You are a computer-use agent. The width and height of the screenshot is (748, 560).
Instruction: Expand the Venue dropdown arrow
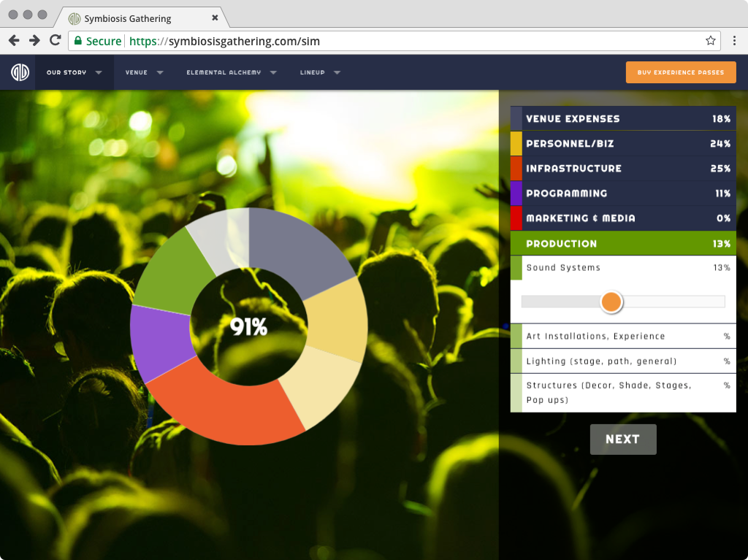pyautogui.click(x=160, y=72)
